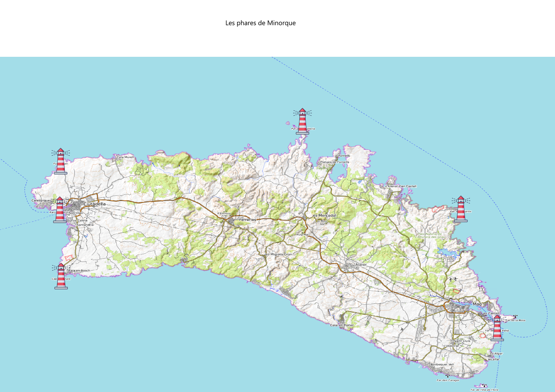Click the airplane symbol west of Sant Lluís
Screen dimensions: 555x392
coord(402,329)
